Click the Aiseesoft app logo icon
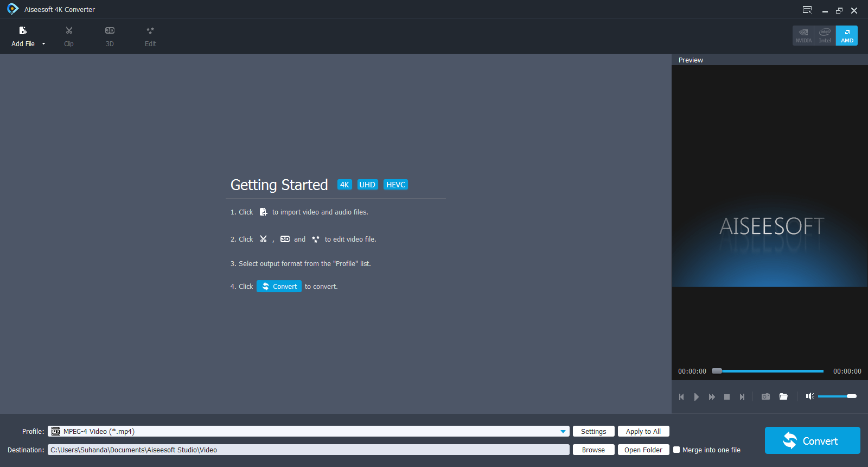The height and width of the screenshot is (467, 868). tap(12, 9)
